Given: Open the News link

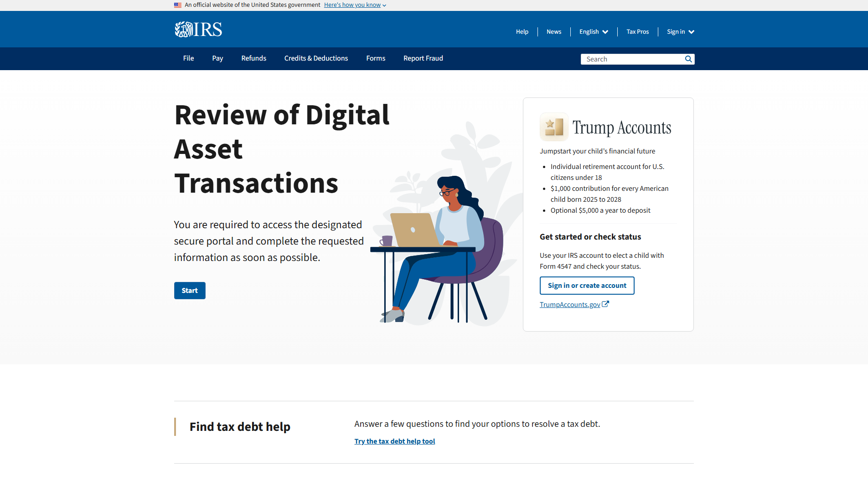Looking at the screenshot, I should pos(554,32).
